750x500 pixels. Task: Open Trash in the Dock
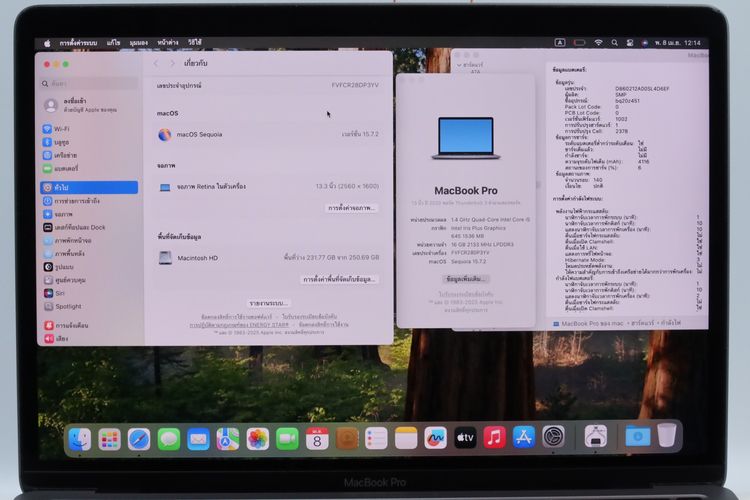[667, 435]
